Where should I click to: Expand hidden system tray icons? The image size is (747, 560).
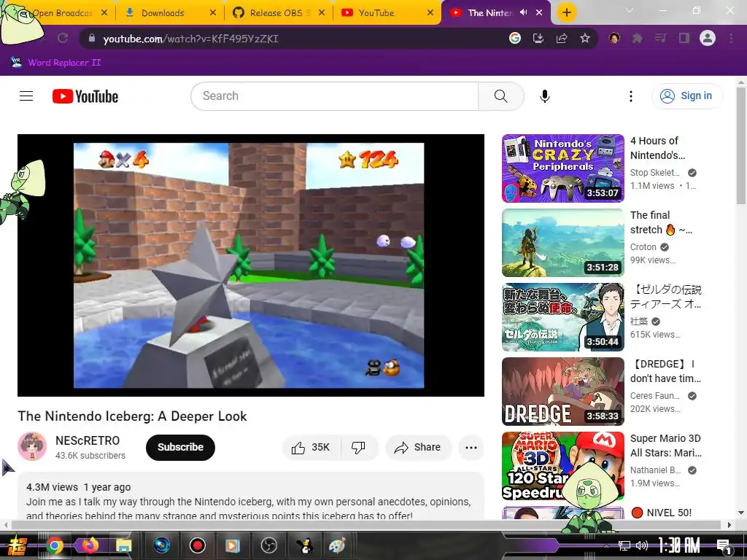point(606,545)
